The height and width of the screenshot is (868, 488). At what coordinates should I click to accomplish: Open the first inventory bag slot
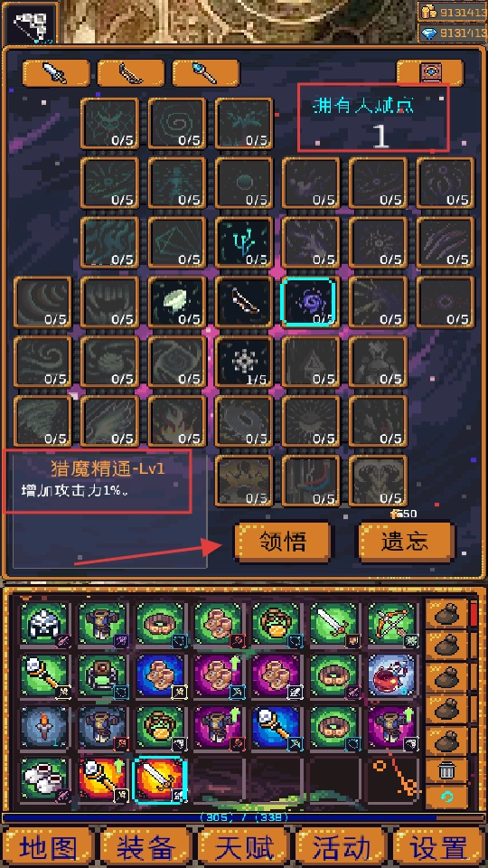click(447, 615)
